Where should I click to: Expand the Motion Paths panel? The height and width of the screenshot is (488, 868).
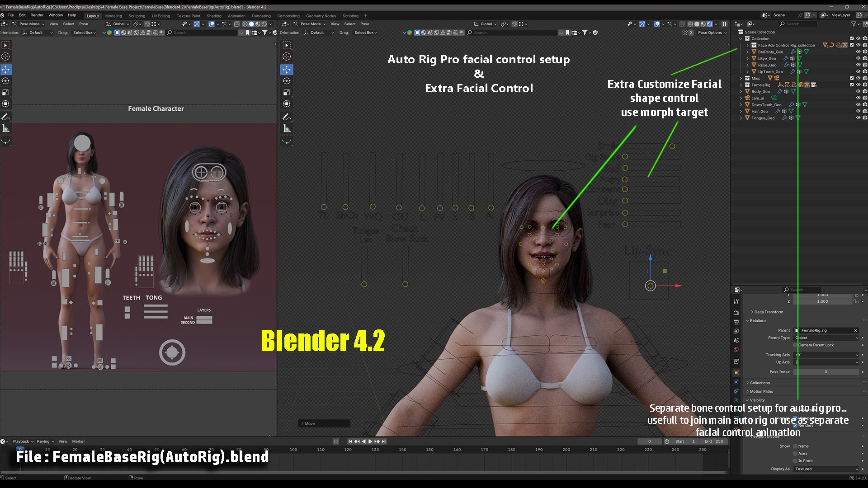[x=759, y=391]
